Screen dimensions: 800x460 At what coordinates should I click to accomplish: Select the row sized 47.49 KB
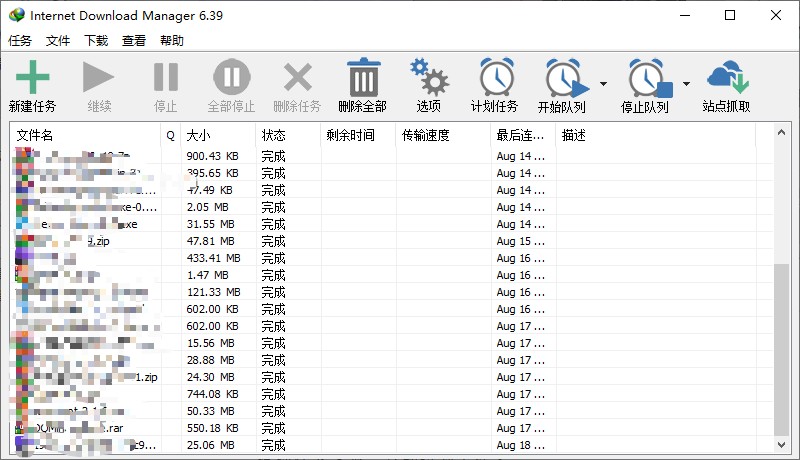coord(392,190)
